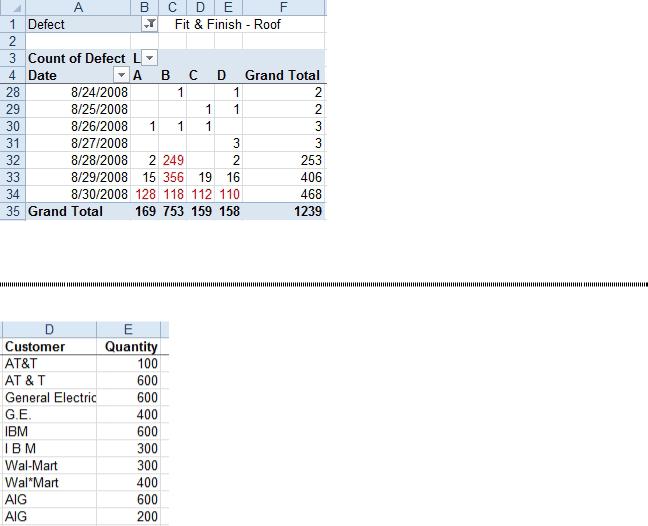Click the quantity 200 cell for AIG
Image resolution: width=648 pixels, height=526 pixels.
point(128,516)
